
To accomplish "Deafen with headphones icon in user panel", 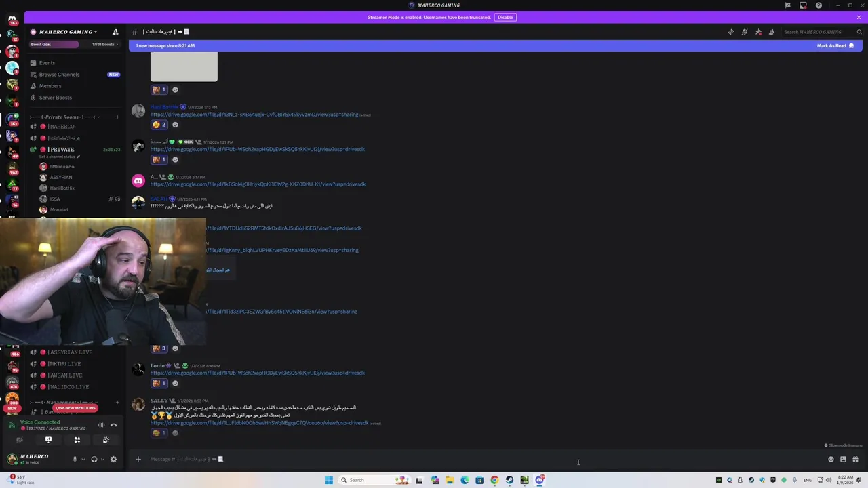I will coord(94,459).
